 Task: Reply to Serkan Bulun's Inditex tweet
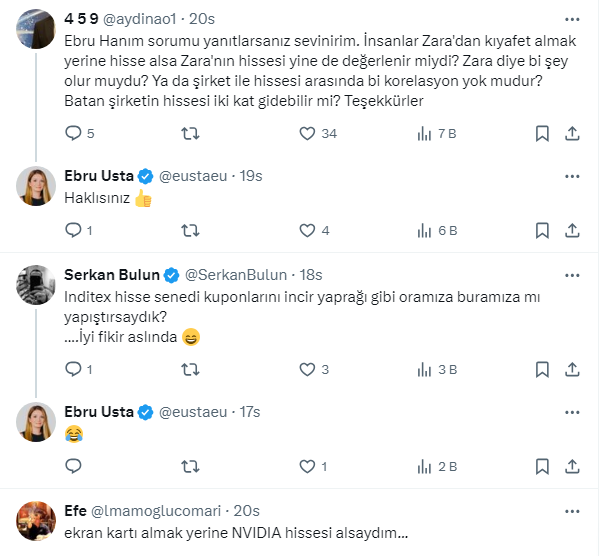[x=72, y=369]
